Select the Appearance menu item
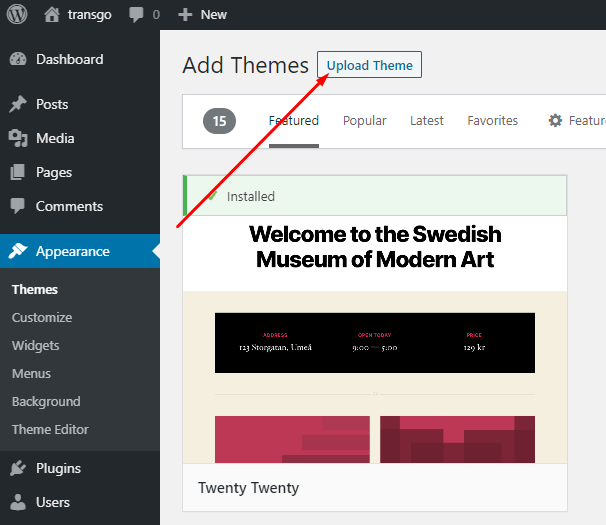This screenshot has height=525, width=606. [x=72, y=251]
